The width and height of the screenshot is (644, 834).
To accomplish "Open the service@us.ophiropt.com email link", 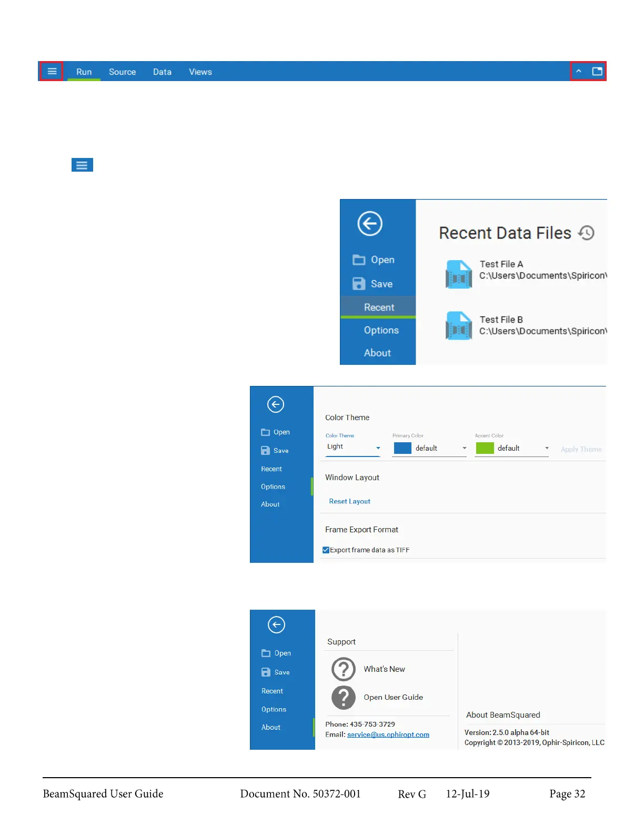I will coord(388,734).
